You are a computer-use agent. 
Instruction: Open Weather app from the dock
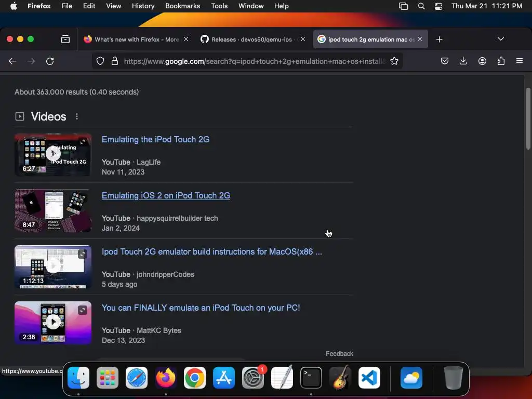click(411, 378)
